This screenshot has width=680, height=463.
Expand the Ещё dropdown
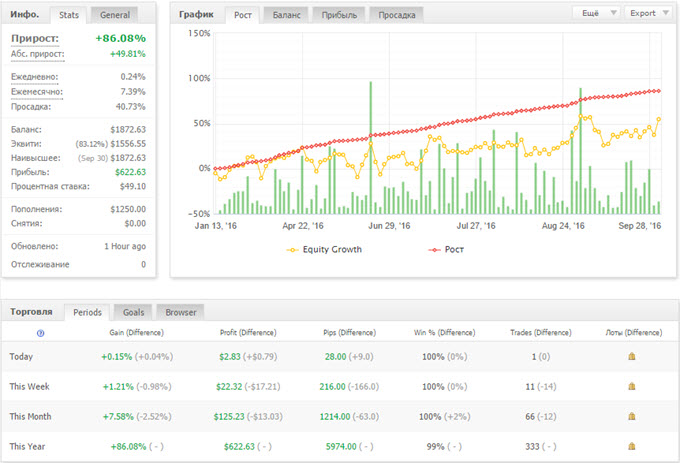[x=597, y=13]
